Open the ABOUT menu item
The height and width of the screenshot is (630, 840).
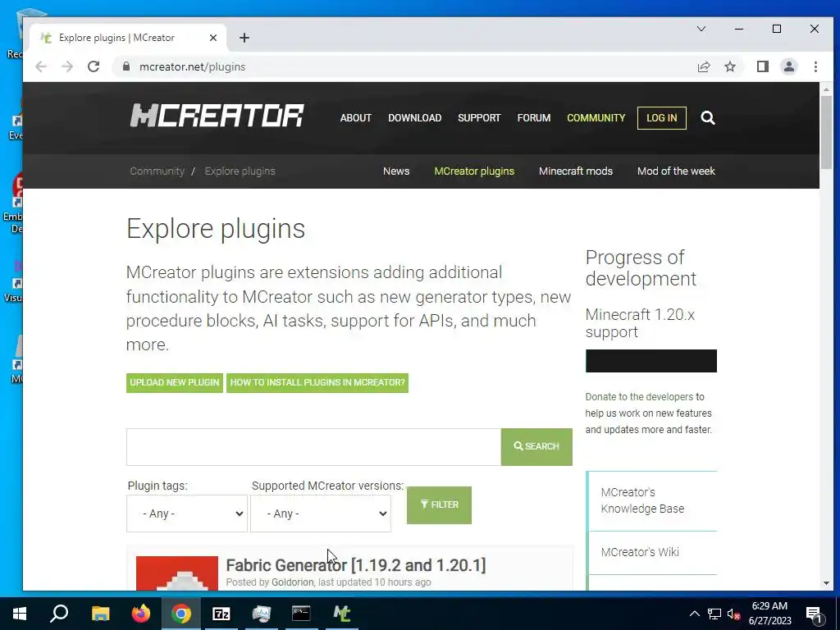pyautogui.click(x=356, y=118)
